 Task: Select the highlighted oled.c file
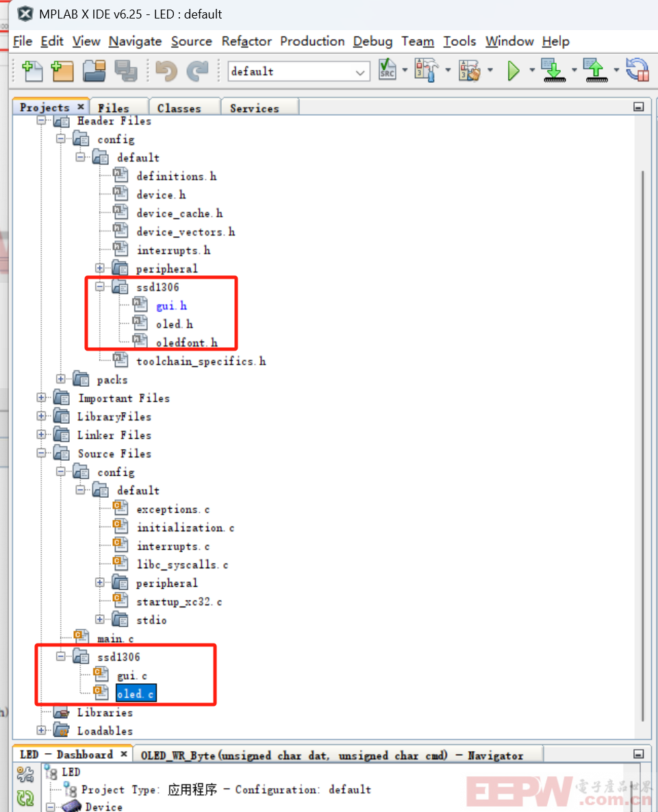pos(136,694)
